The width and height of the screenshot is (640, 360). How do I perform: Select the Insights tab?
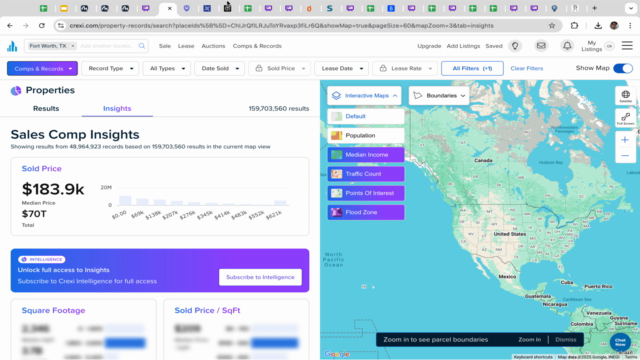tap(117, 109)
